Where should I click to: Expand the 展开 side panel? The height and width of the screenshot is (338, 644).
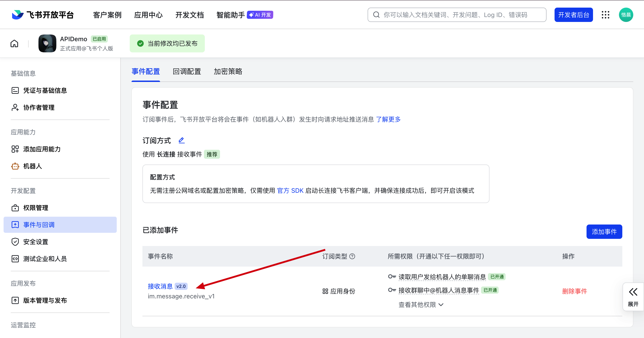point(633,297)
